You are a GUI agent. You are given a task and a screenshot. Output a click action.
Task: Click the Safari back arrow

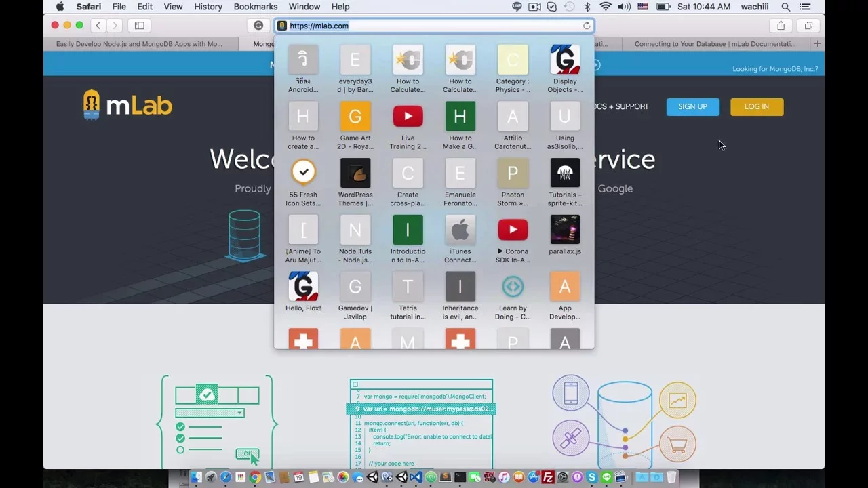click(x=98, y=26)
